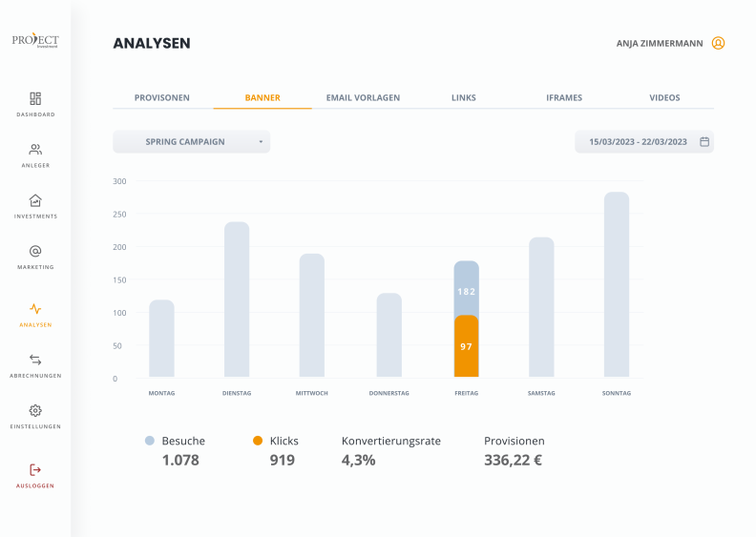756x537 pixels.
Task: Click the user profile avatar icon
Action: coord(718,43)
